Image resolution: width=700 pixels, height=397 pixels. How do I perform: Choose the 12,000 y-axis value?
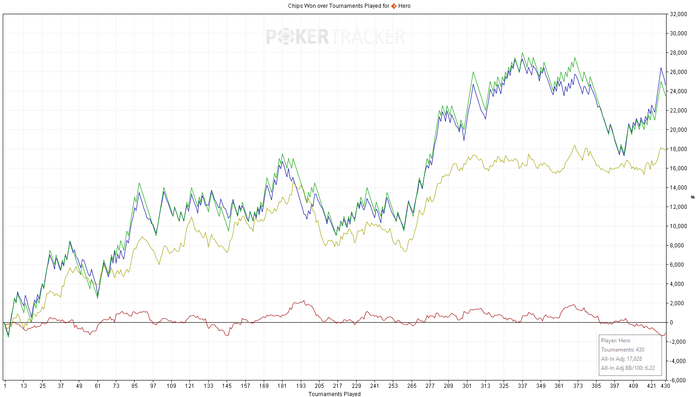[x=678, y=207]
